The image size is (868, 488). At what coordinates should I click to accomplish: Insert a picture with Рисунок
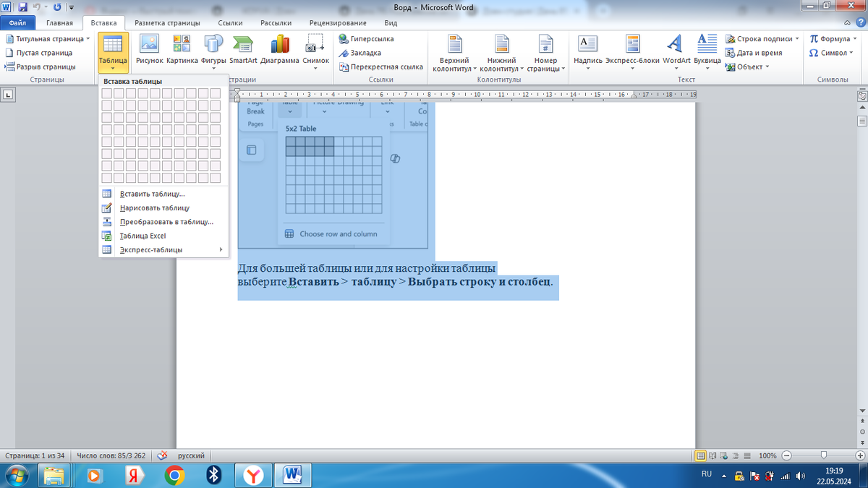[149, 51]
